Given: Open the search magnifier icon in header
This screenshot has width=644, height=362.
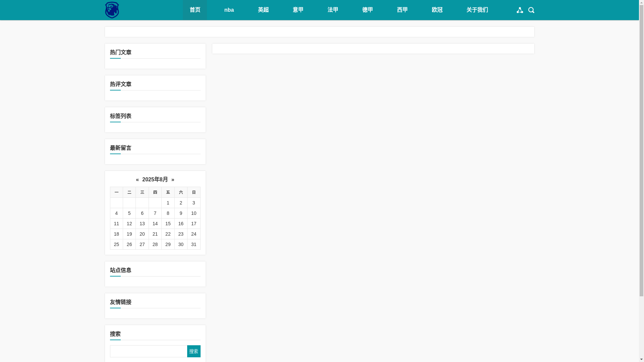Looking at the screenshot, I should [x=531, y=10].
